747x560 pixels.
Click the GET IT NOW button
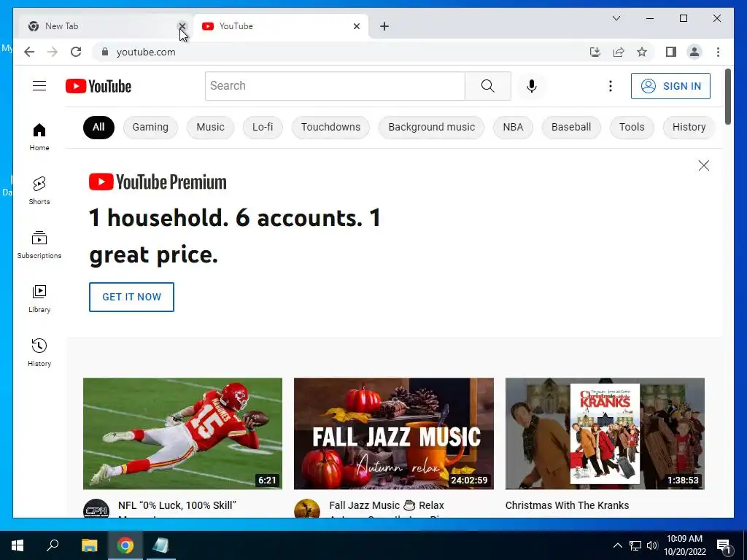pos(131,297)
